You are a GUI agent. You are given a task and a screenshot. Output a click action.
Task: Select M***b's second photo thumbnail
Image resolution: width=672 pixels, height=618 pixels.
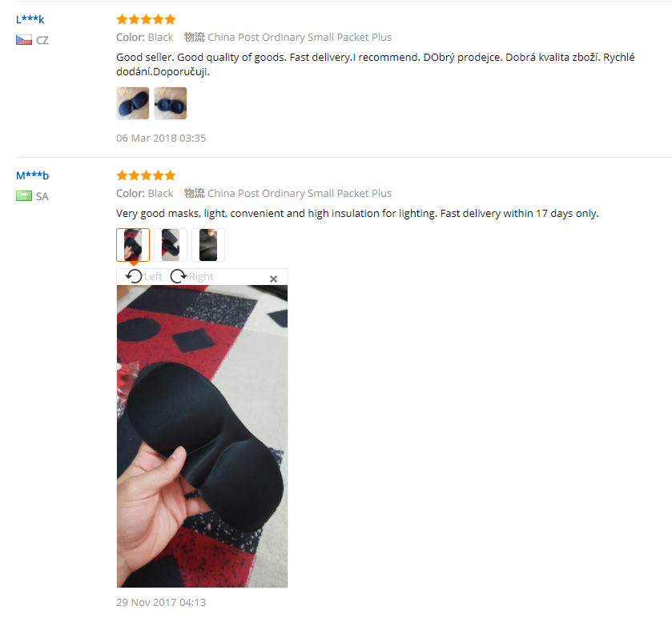[171, 245]
